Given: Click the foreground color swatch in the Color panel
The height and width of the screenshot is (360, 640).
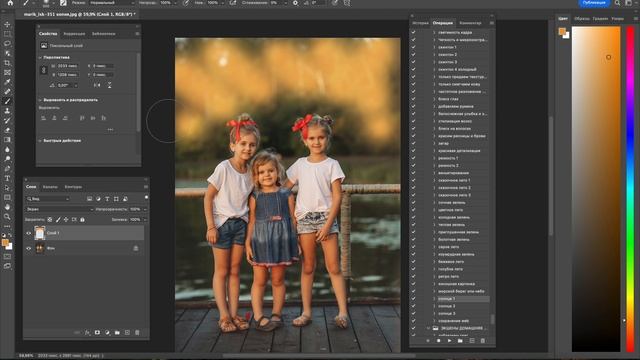Looking at the screenshot, I should click(562, 31).
